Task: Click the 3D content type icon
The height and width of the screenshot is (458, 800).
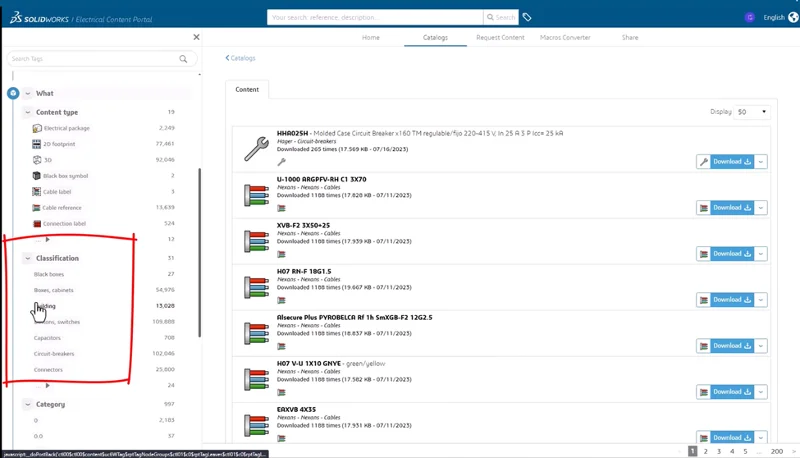Action: (x=37, y=160)
